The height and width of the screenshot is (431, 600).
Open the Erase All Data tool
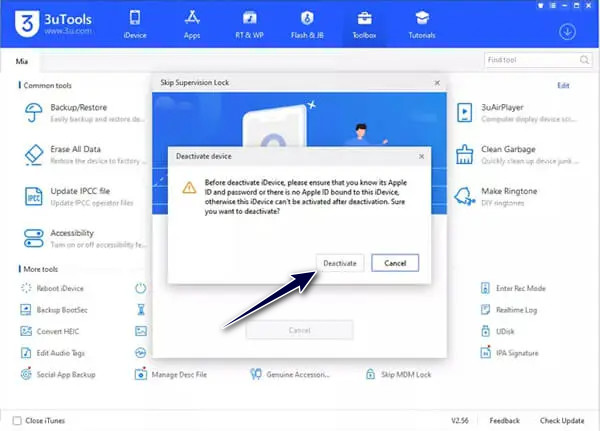(x=84, y=155)
